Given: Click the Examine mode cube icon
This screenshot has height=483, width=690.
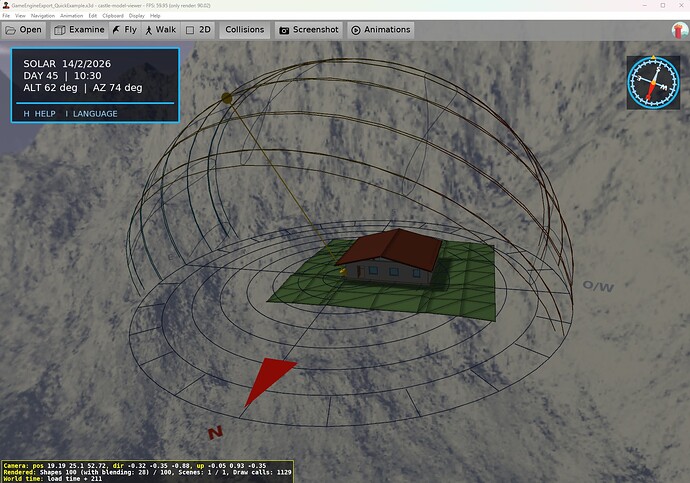Looking at the screenshot, I should pos(60,30).
